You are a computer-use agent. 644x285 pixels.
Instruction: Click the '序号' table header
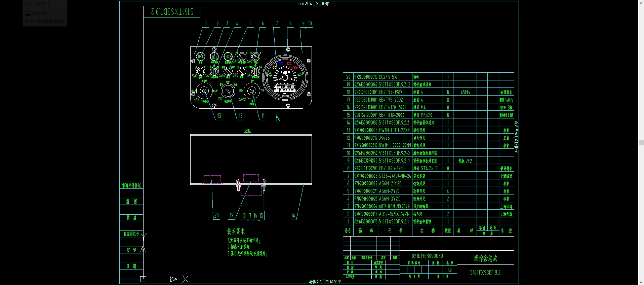coord(348,230)
